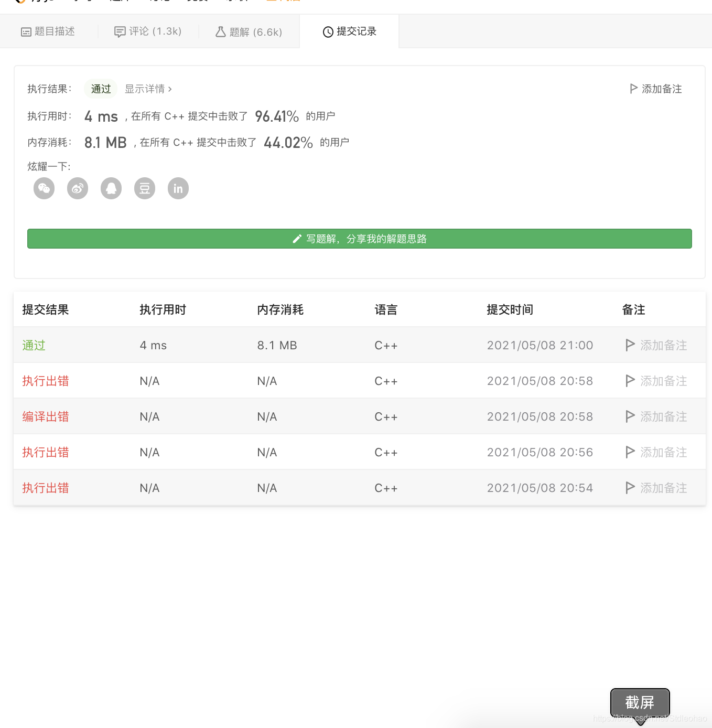Add a note on the 编译出错 submission
The height and width of the screenshot is (728, 712).
(x=663, y=416)
